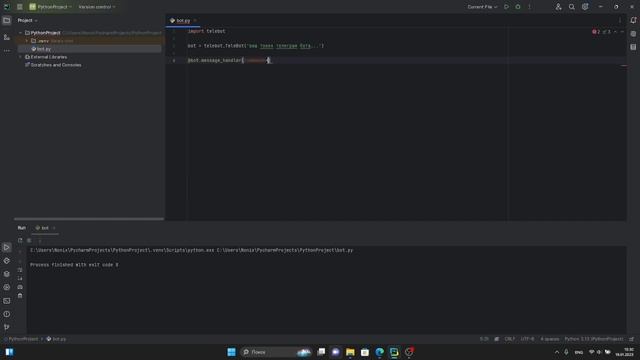Open more run actions menu in title bar
The width and height of the screenshot is (640, 360).
click(x=529, y=7)
